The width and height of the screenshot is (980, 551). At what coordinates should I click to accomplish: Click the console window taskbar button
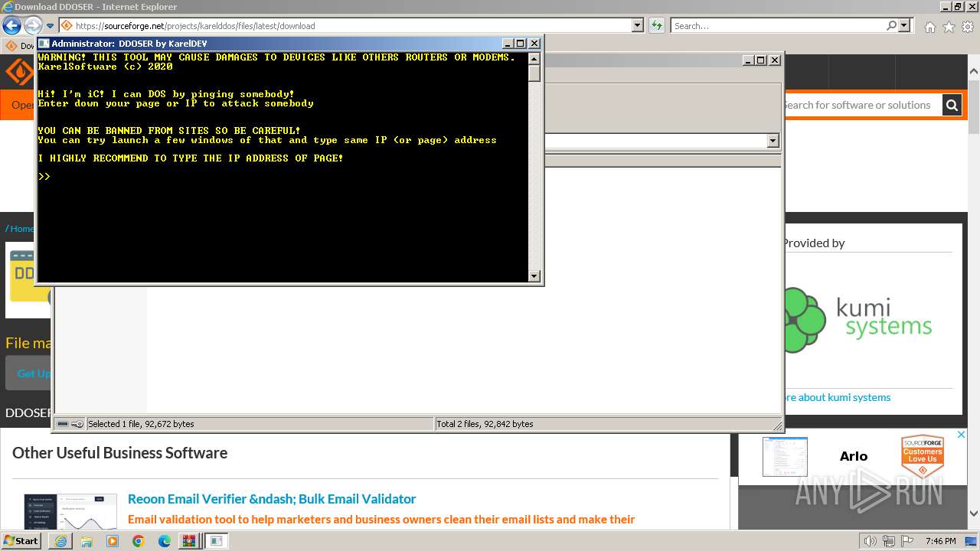pyautogui.click(x=217, y=541)
